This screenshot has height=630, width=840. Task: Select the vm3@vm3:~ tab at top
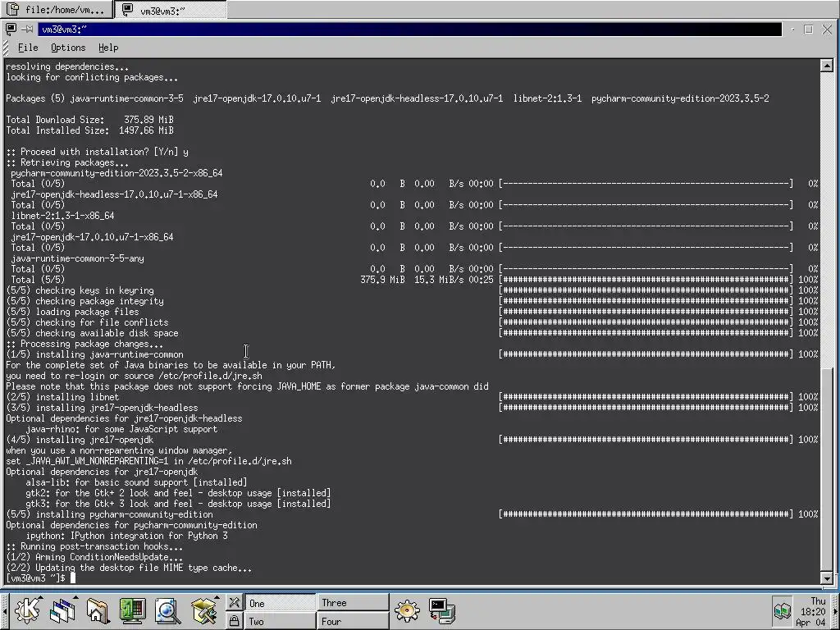[171, 10]
